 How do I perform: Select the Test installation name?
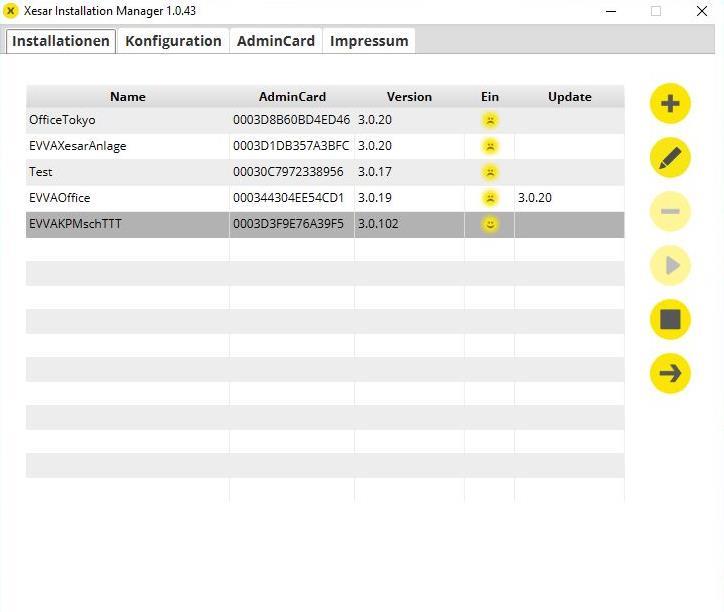41,172
